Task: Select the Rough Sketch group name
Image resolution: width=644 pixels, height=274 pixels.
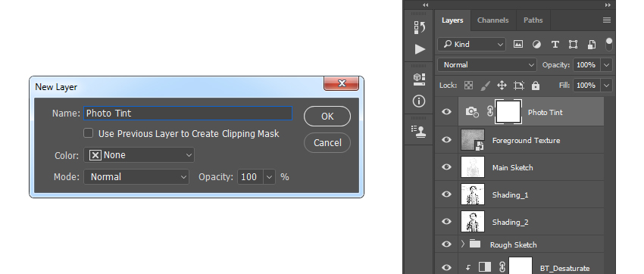Action: (514, 245)
